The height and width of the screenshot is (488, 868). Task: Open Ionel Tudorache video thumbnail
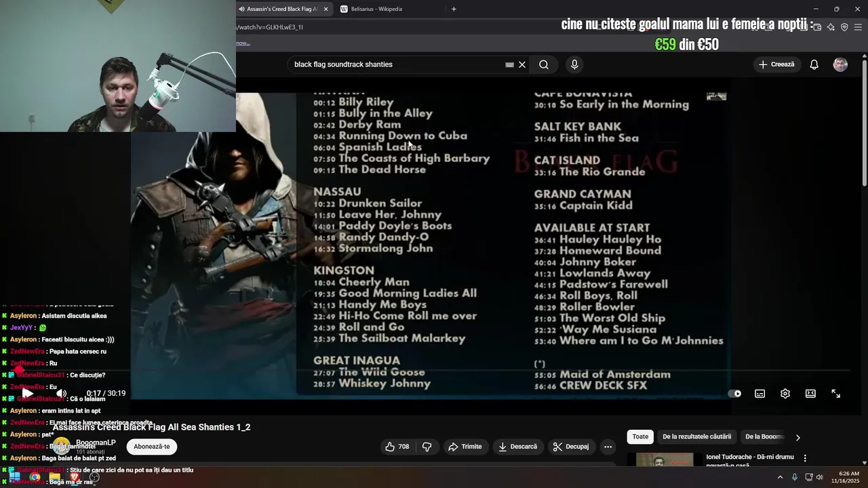(x=665, y=460)
